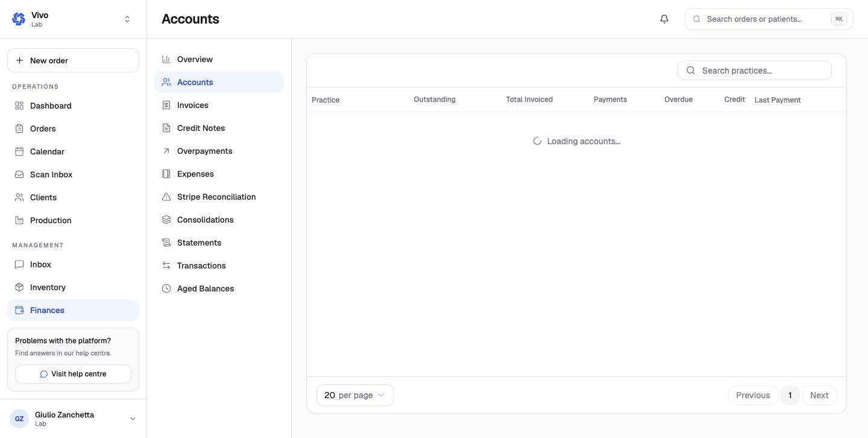Click the GZ user avatar
The image size is (868, 438).
(x=19, y=419)
